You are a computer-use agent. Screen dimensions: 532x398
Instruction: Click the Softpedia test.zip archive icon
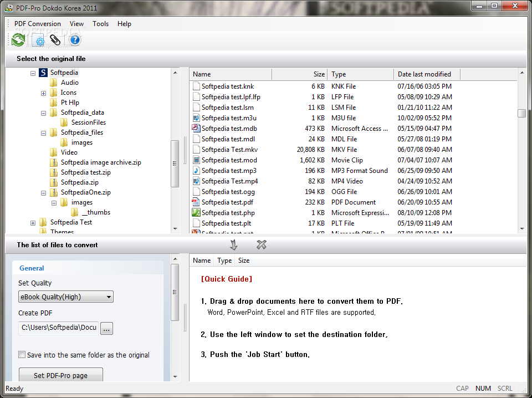click(54, 172)
